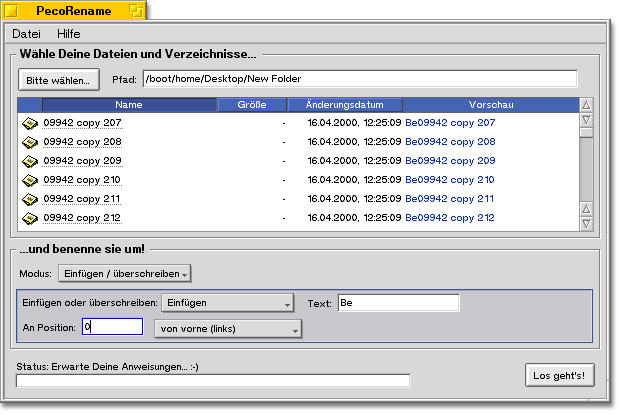Open the Hilfe menu
This screenshot has width=621, height=415.
(x=69, y=34)
